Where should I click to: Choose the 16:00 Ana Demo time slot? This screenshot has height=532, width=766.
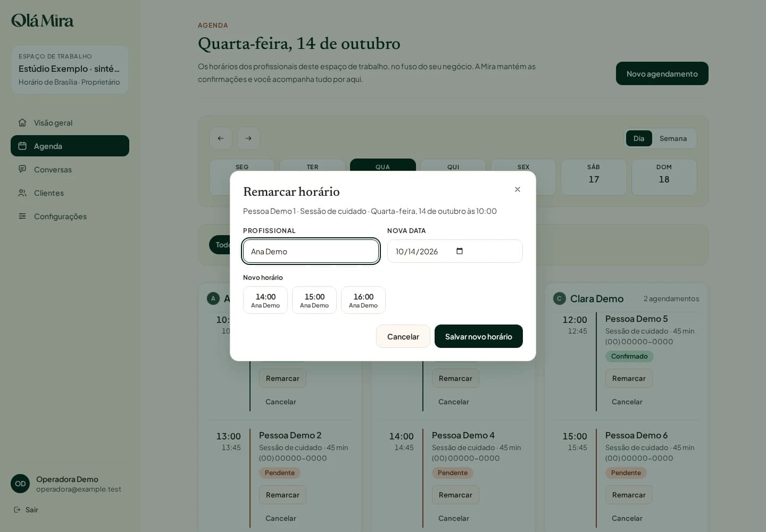pos(363,300)
